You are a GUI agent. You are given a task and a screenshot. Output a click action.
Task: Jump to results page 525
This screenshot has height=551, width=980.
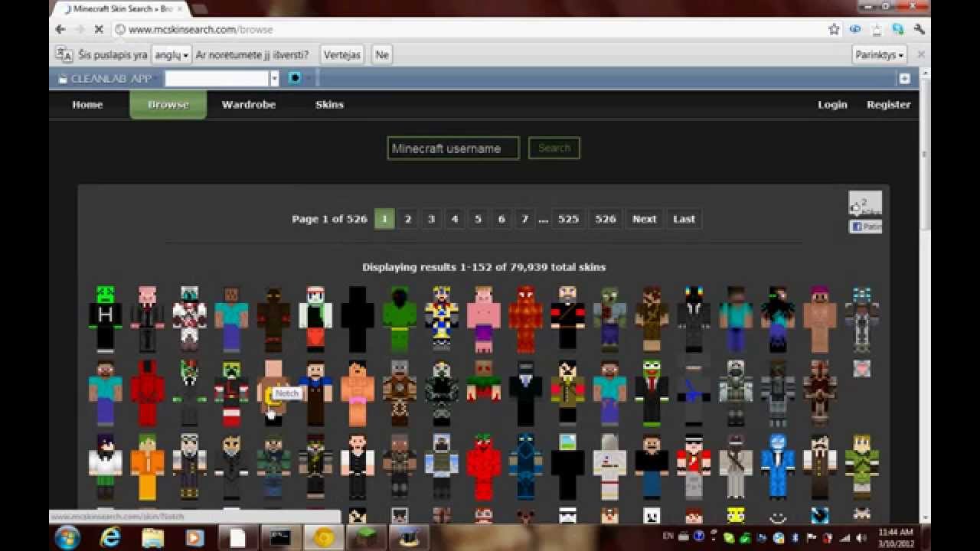568,219
